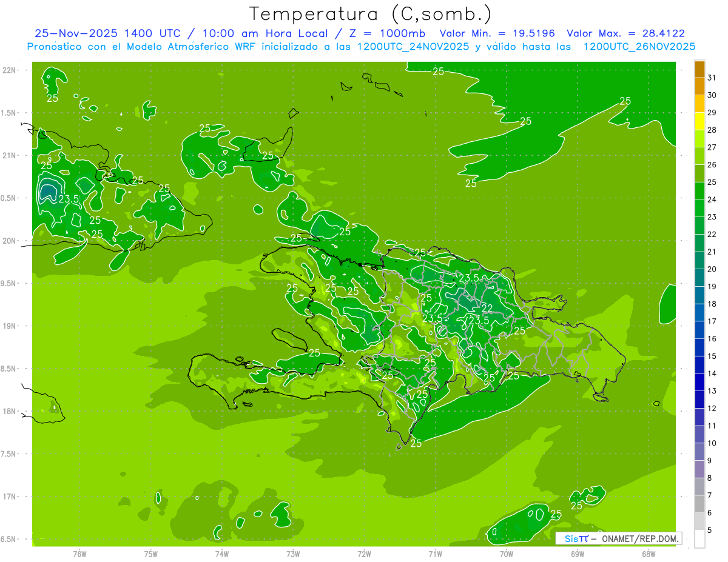Click the "68W" longitude axis label
728x562 pixels.
pos(649,554)
